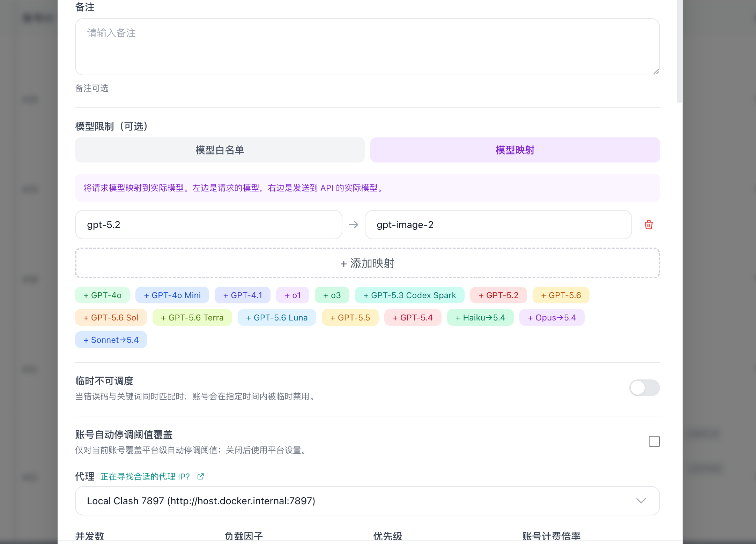Add the o1 preset mapping
The image size is (756, 544).
[x=292, y=295]
